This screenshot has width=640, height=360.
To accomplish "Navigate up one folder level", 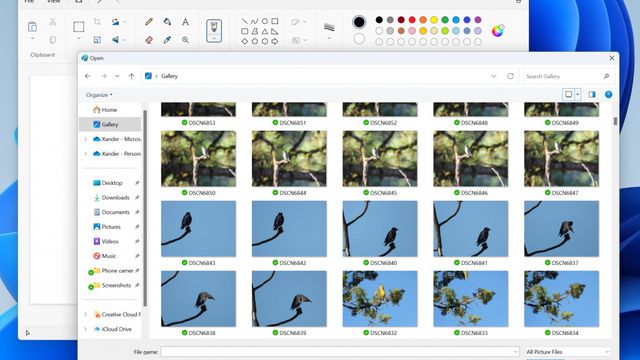I will 131,76.
